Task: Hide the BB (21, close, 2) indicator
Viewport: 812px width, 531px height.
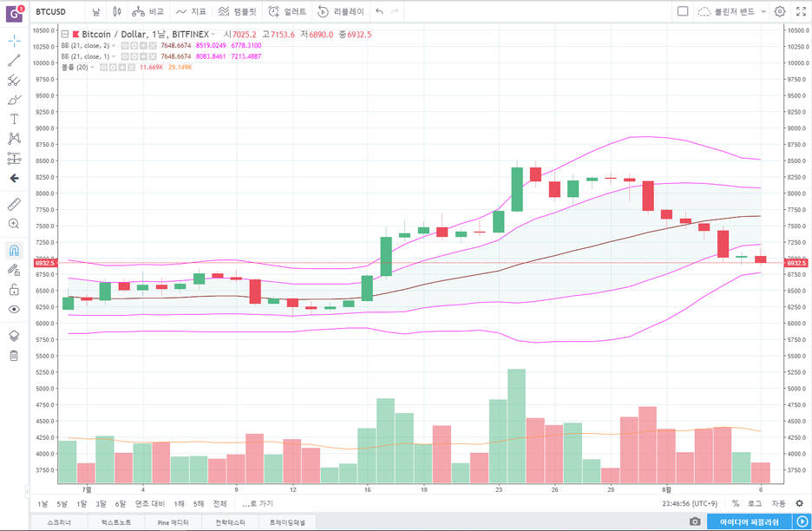Action: coord(125,46)
